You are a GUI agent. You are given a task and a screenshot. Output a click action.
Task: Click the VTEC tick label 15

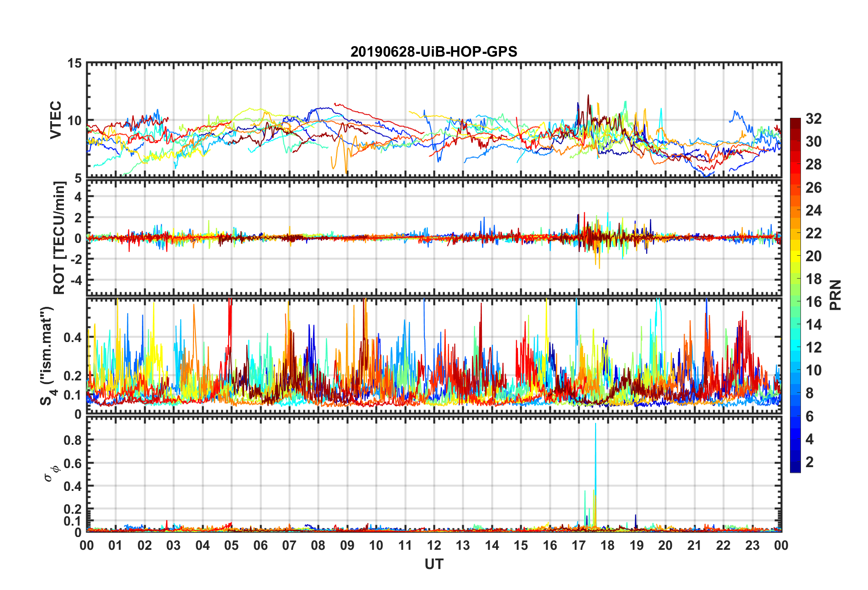[75, 63]
